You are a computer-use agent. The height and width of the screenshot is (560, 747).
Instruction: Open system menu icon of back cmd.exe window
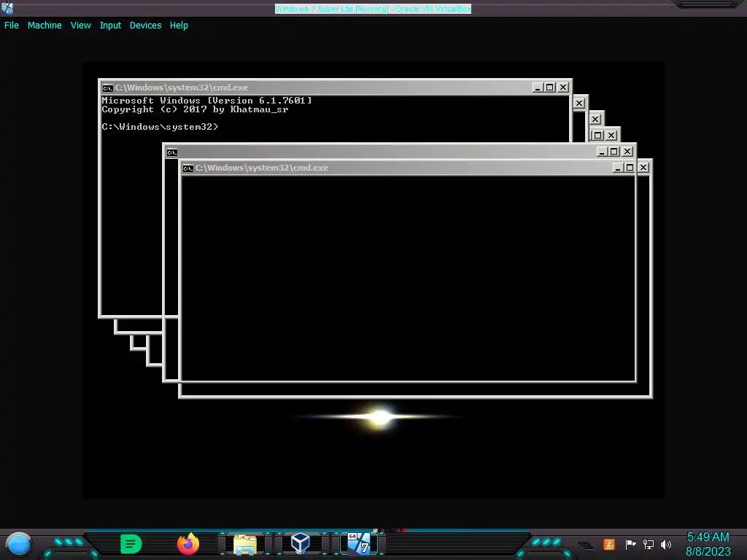coord(108,87)
